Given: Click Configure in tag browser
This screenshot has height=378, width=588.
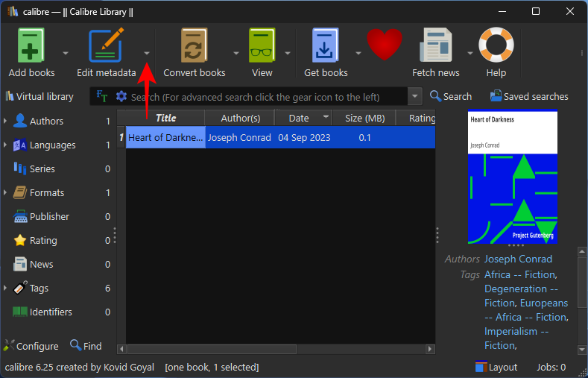Looking at the screenshot, I should click(31, 346).
